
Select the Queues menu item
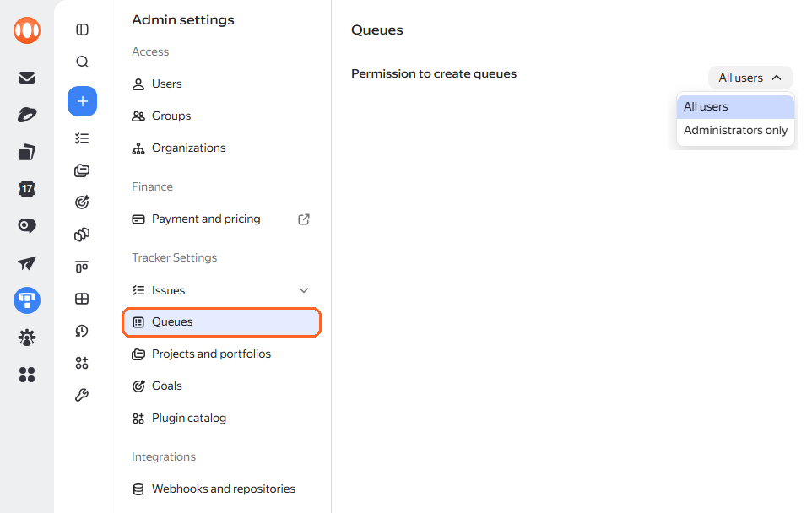[222, 322]
